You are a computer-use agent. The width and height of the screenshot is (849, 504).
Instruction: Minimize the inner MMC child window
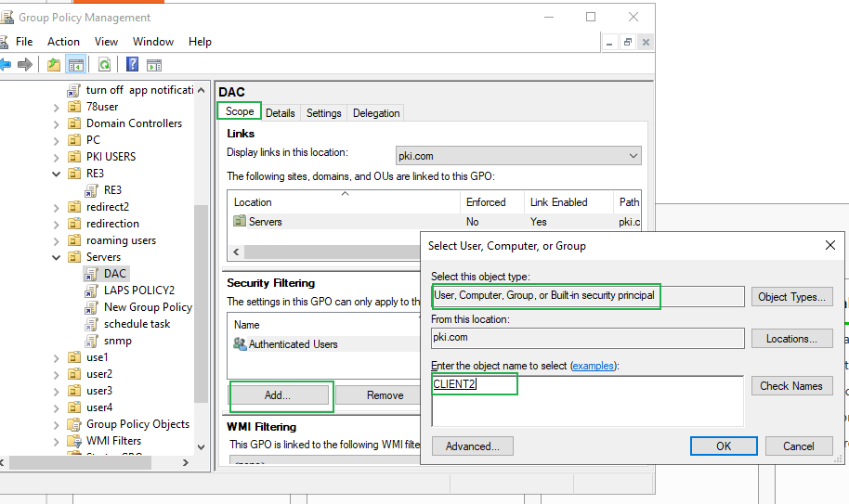(609, 42)
